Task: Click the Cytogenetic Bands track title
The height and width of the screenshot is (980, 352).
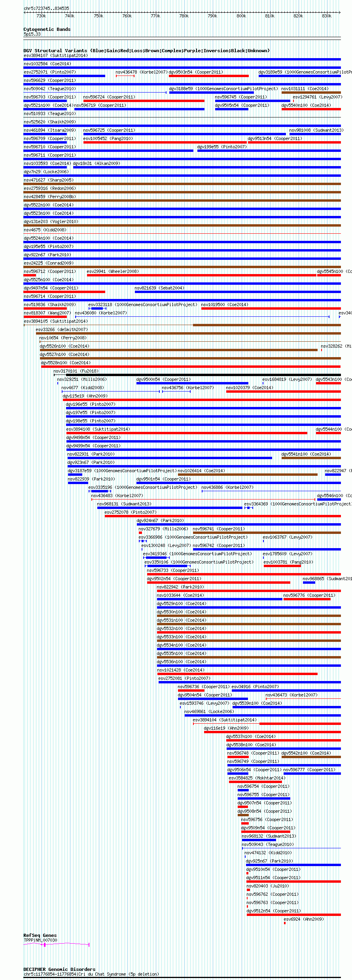Action: pos(47,29)
